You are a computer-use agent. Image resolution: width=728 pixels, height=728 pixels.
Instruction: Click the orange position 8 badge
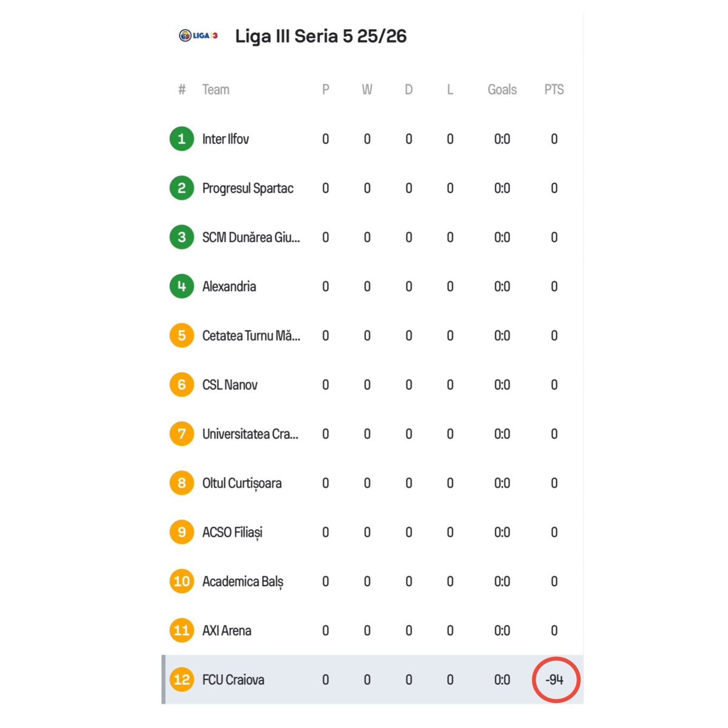point(181,483)
